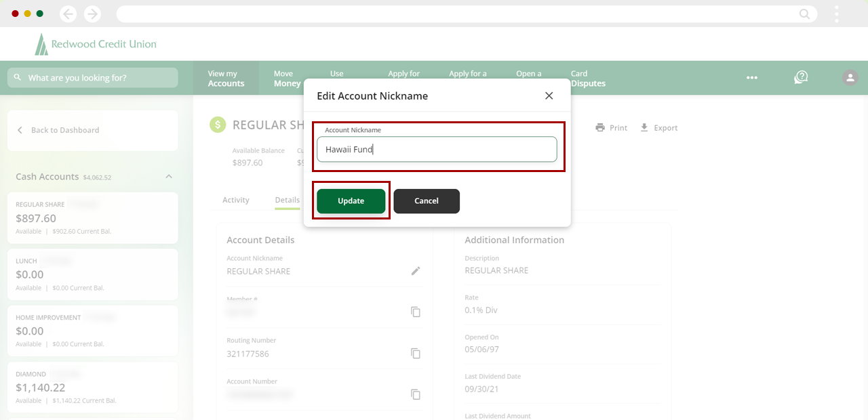
Task: Select the HOME IMPROVEMENT account card
Action: point(93,331)
